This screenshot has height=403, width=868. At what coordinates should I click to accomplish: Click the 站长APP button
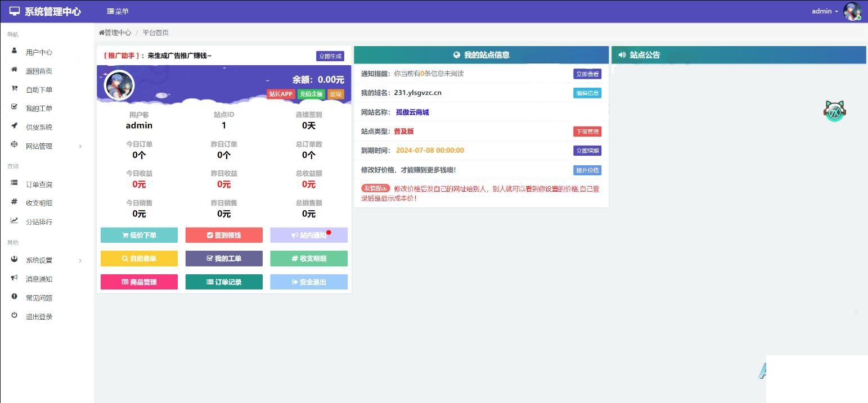tap(281, 94)
